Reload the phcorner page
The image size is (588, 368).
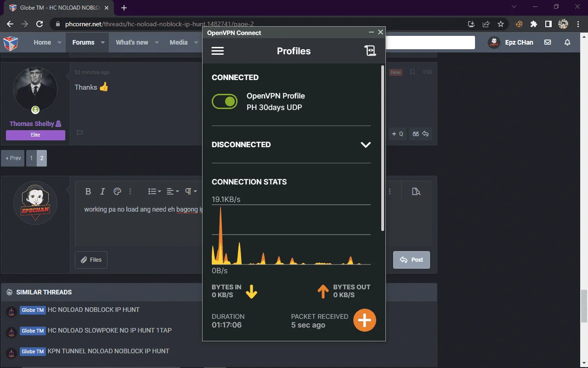coord(40,24)
